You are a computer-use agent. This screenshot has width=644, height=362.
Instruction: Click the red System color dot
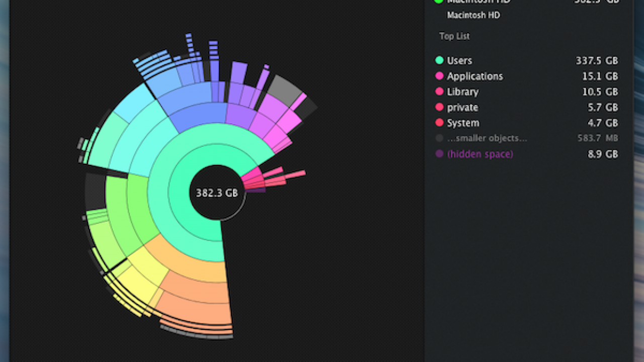pyautogui.click(x=439, y=123)
